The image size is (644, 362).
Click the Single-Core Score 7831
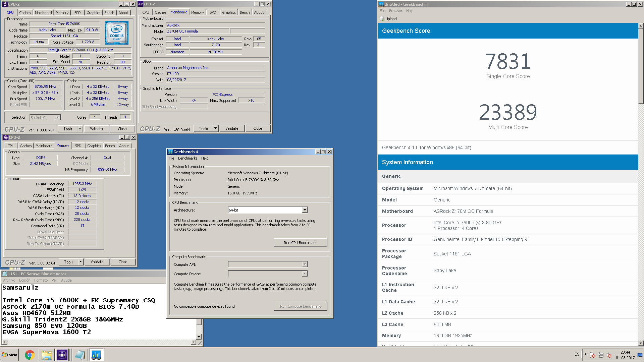(508, 61)
